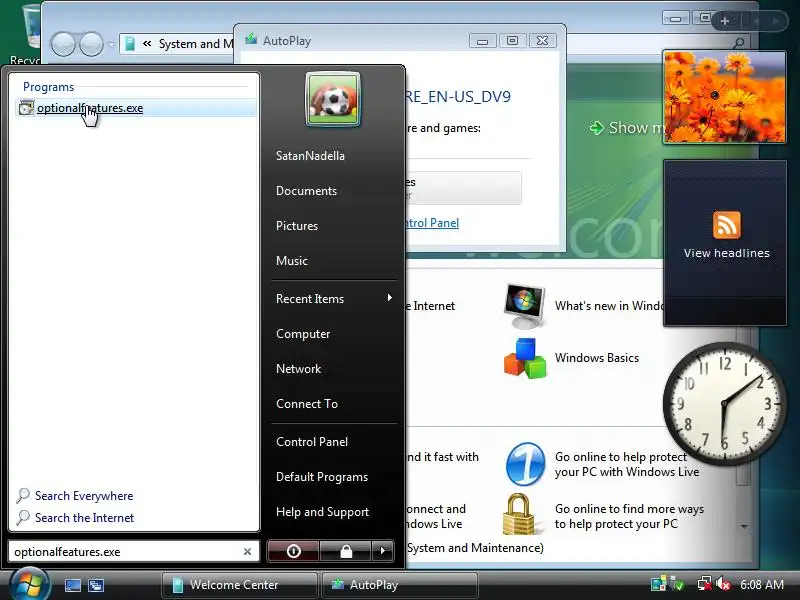The width and height of the screenshot is (800, 600).
Task: Click the Windows Start orb
Action: [29, 585]
